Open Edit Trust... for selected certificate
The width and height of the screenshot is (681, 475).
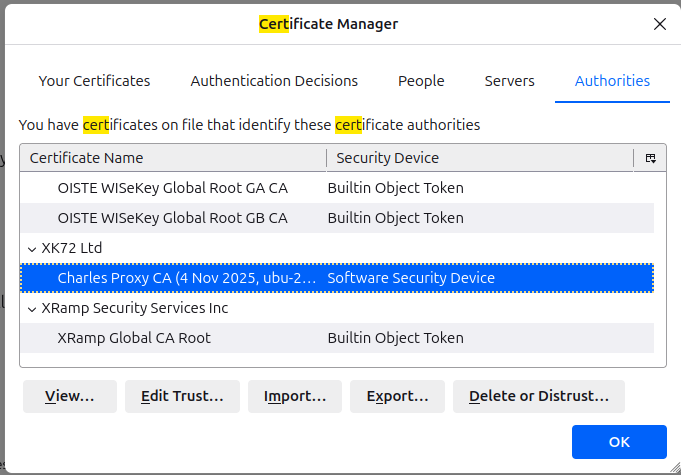click(x=182, y=396)
